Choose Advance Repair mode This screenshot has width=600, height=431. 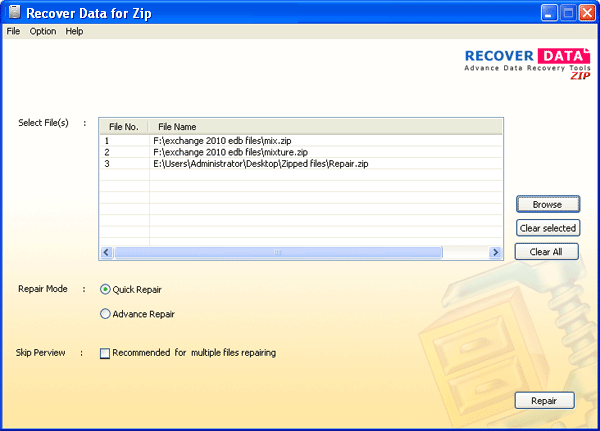pos(106,314)
